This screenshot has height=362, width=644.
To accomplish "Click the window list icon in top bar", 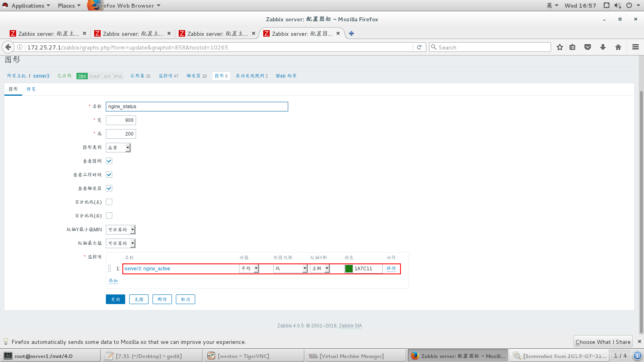I will (x=607, y=5).
